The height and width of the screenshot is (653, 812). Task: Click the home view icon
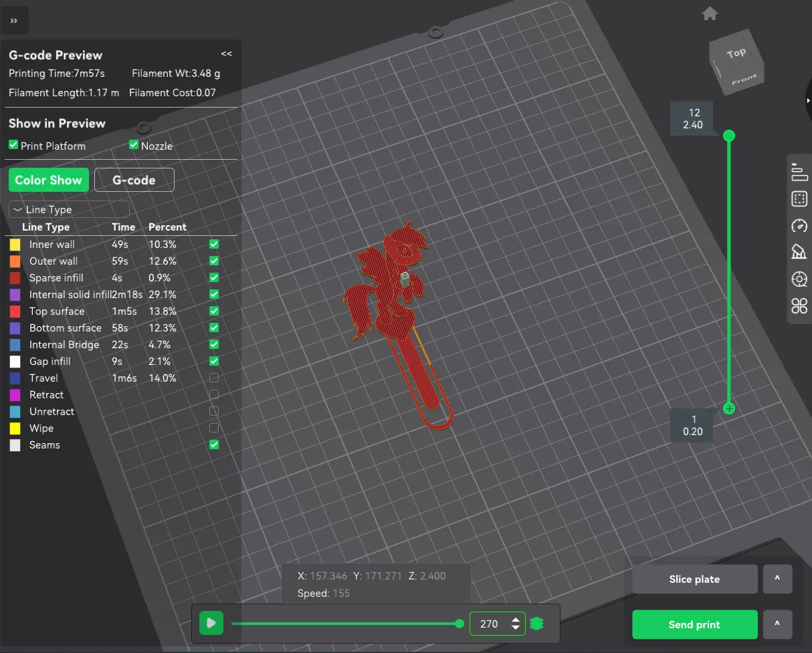pos(710,13)
